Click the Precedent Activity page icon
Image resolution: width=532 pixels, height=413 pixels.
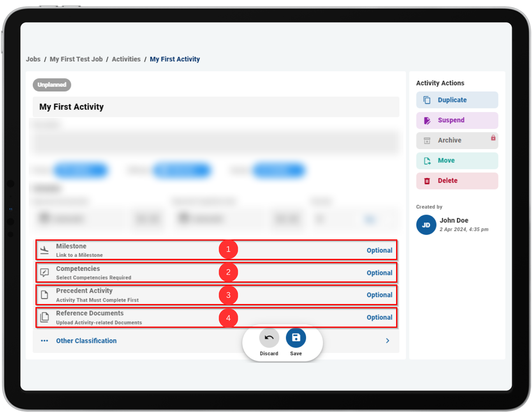pyautogui.click(x=45, y=295)
